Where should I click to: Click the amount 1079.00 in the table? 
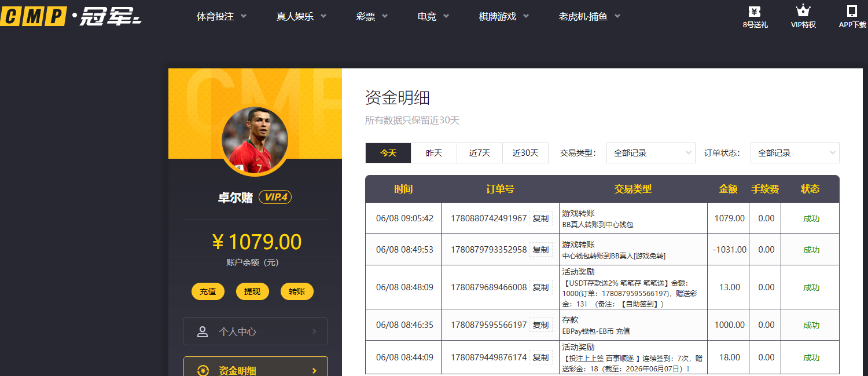coord(730,218)
